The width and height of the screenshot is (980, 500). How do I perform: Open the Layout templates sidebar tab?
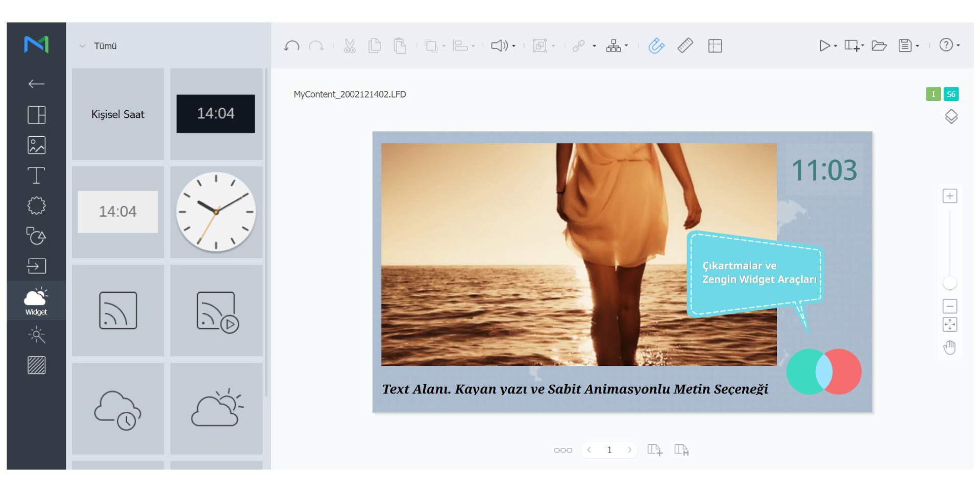click(36, 115)
